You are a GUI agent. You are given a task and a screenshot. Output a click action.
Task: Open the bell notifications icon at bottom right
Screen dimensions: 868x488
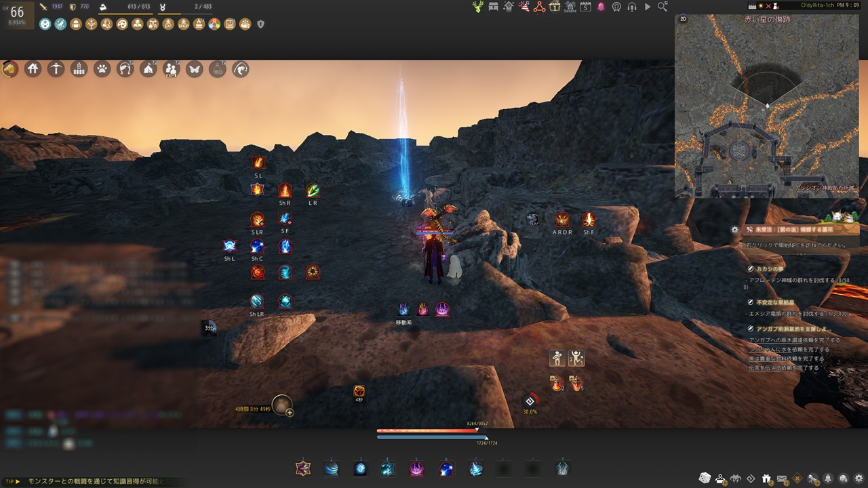(828, 479)
